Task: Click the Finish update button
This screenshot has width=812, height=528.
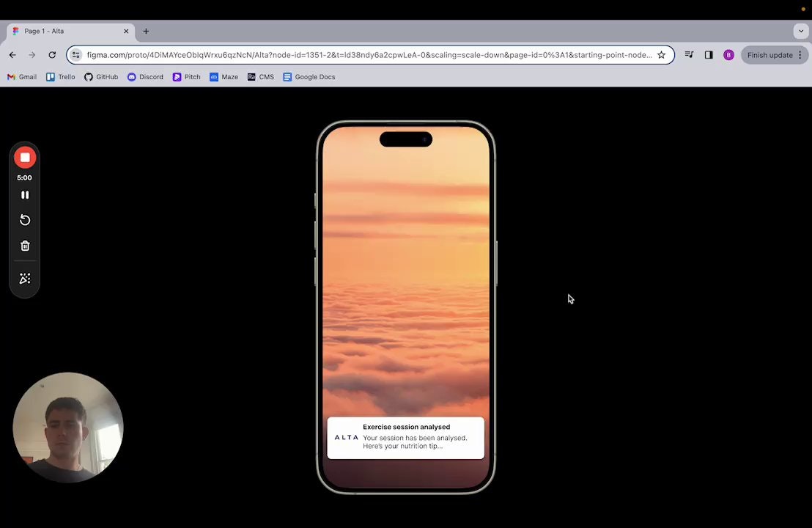Action: click(769, 55)
